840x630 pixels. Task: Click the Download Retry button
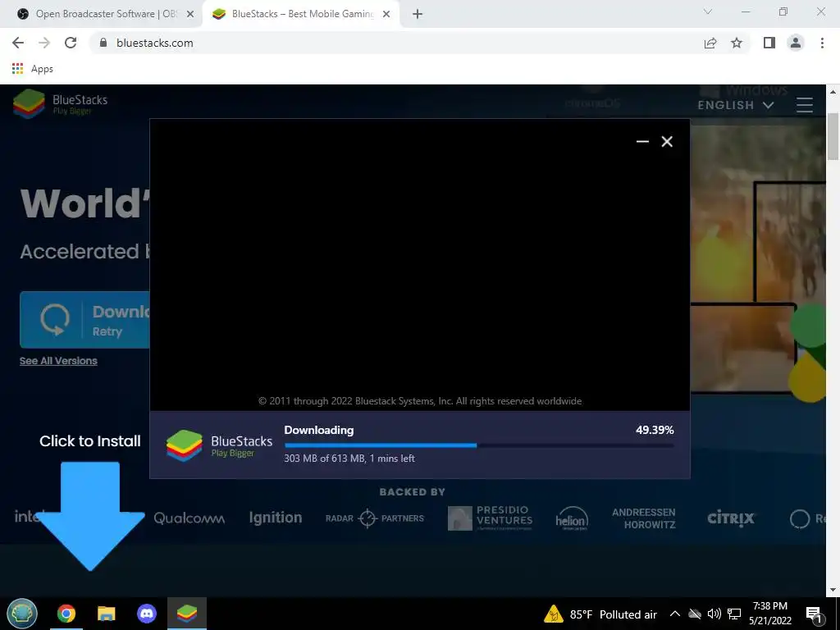click(84, 320)
